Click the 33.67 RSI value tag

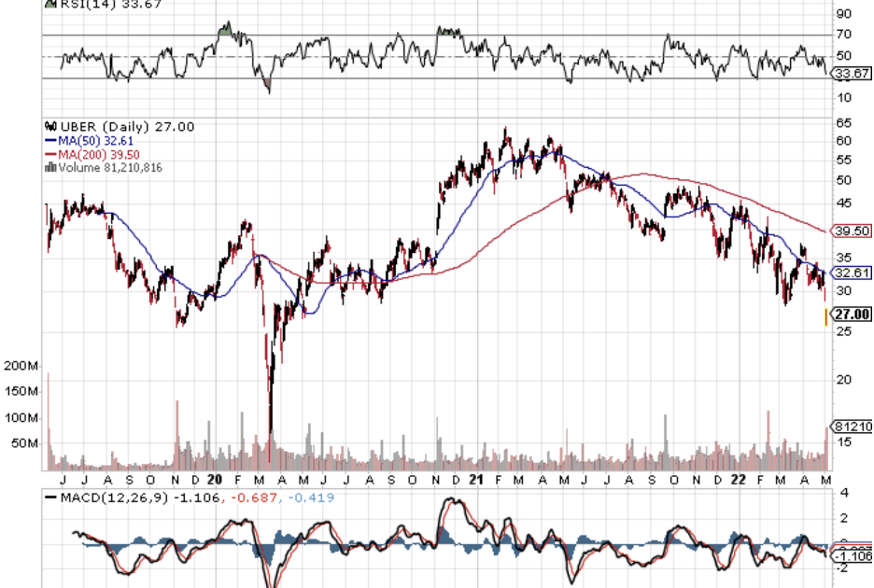pyautogui.click(x=853, y=74)
